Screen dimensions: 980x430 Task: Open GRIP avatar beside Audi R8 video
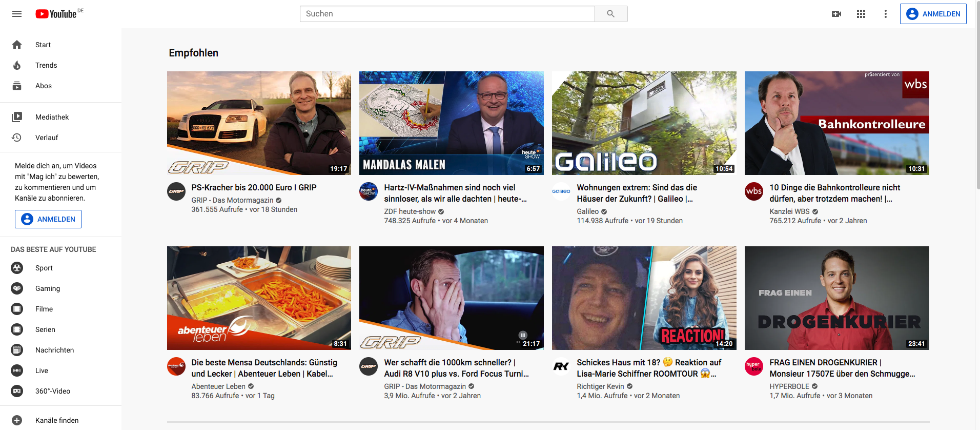pyautogui.click(x=369, y=366)
